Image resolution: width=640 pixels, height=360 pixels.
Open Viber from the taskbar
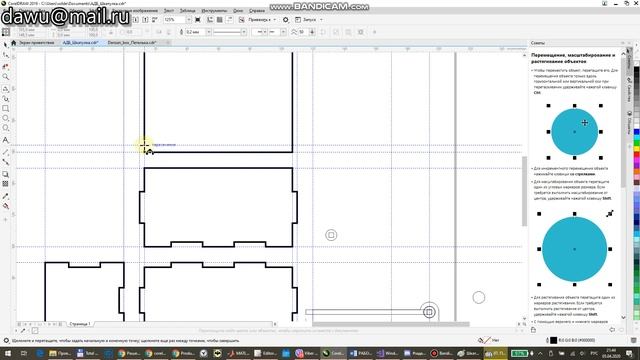[x=305, y=353]
